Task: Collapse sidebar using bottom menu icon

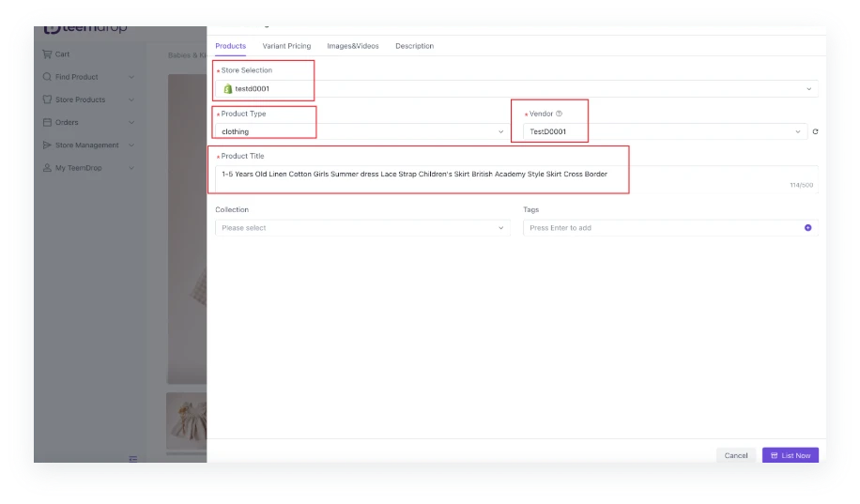Action: pos(133,459)
